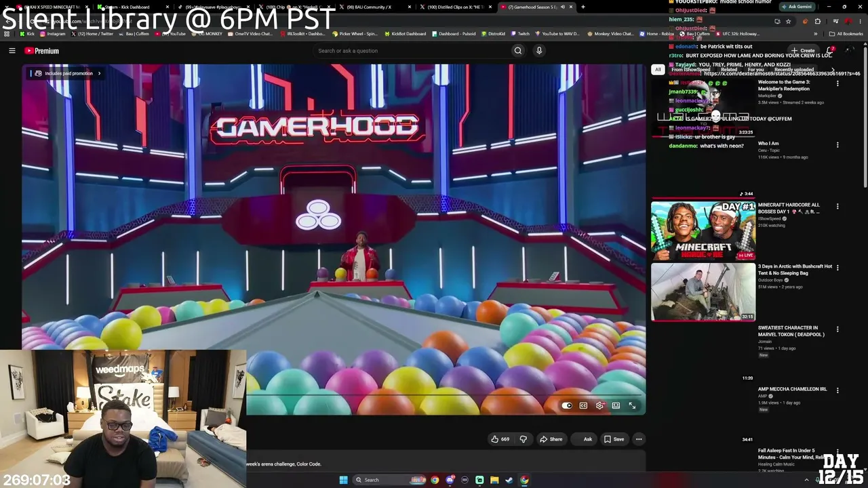
Task: Share the video
Action: click(x=551, y=439)
